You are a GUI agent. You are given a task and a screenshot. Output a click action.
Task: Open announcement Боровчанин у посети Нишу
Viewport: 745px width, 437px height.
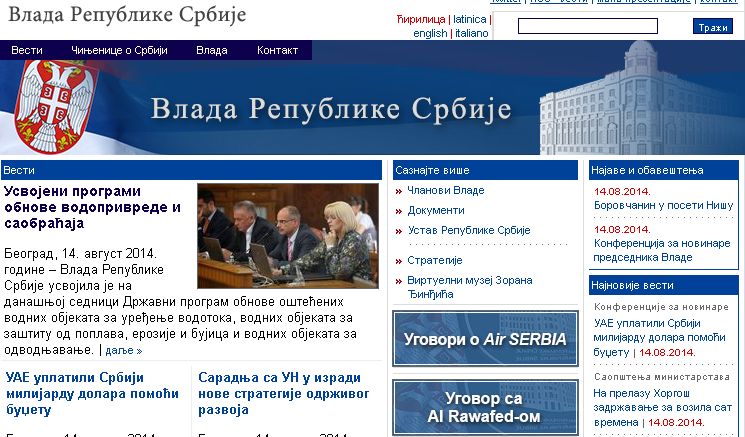click(x=663, y=206)
